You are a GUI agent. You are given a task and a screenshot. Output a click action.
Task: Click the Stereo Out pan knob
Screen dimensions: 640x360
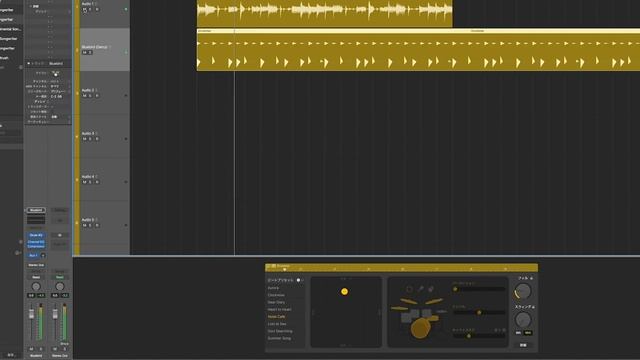60,287
